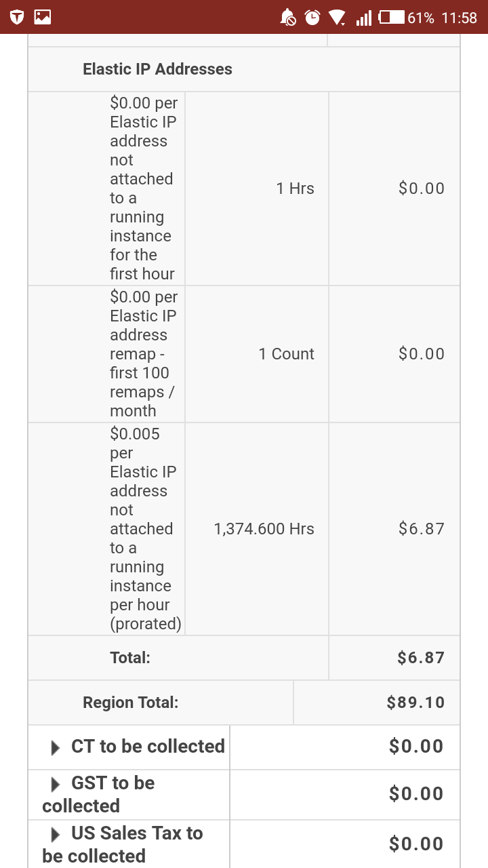Expand the GST to be collected row
Viewport: 488px width, 868px height.
click(x=56, y=785)
